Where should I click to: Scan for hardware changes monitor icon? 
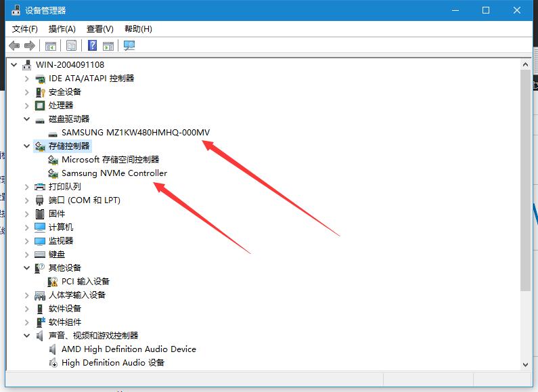[x=129, y=45]
